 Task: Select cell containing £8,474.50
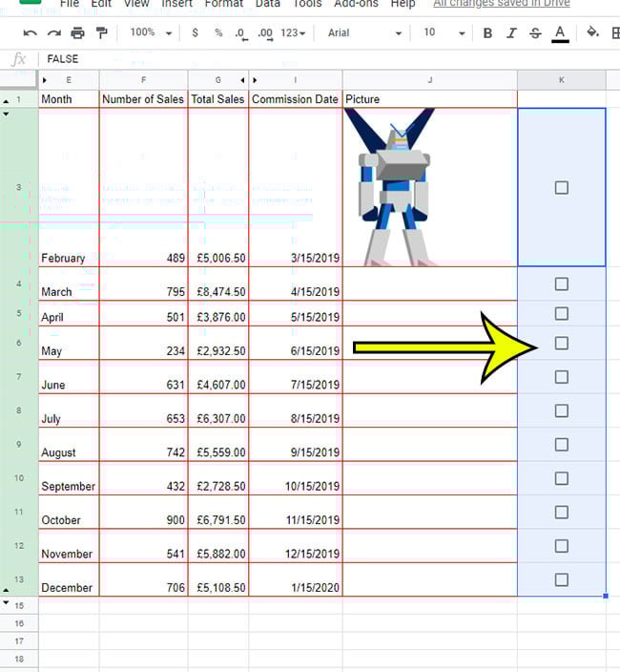tap(217, 283)
